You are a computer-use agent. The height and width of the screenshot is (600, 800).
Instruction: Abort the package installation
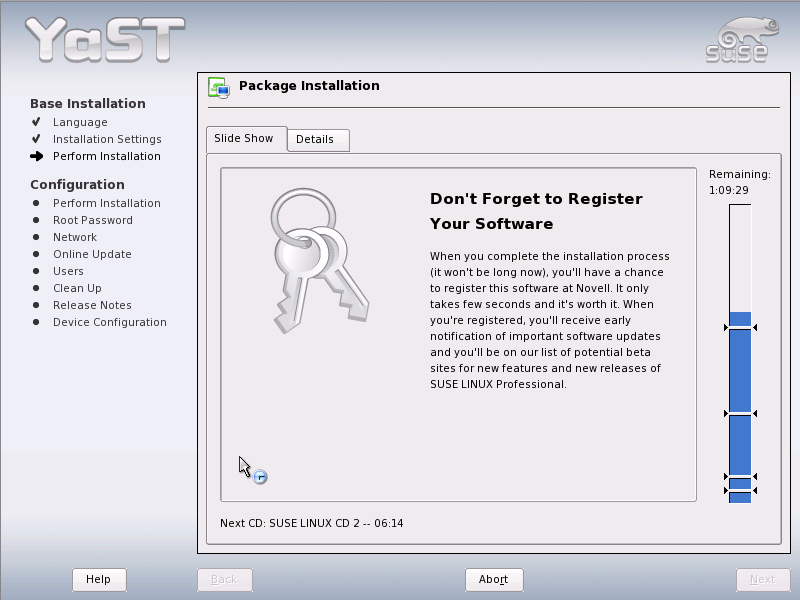pyautogui.click(x=494, y=580)
